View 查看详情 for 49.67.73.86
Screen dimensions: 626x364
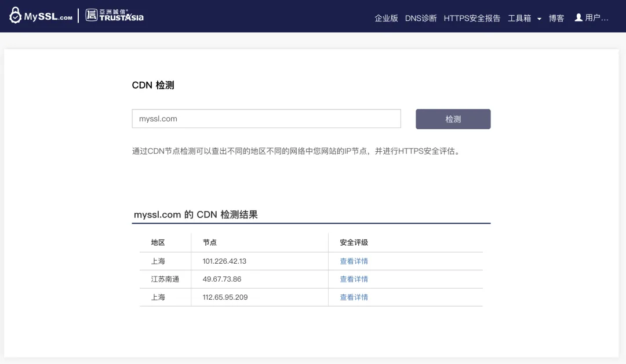tap(354, 279)
